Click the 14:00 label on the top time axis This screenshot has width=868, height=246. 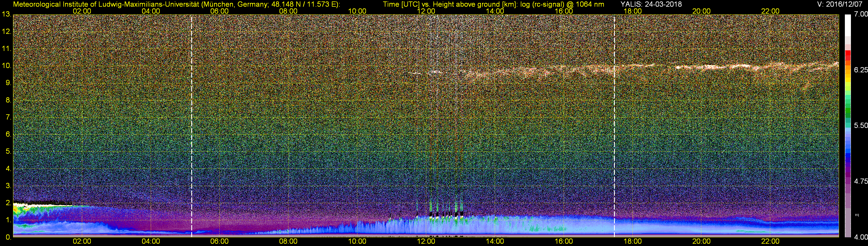coord(495,11)
